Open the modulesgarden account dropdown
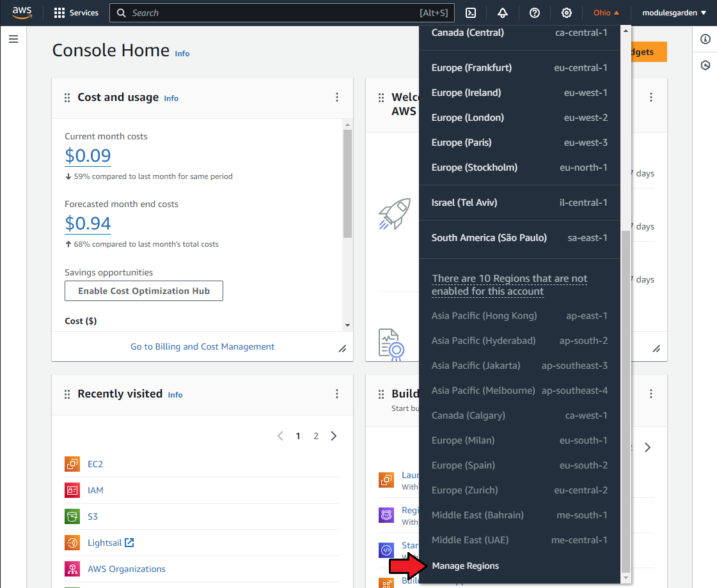This screenshot has width=717, height=588. tap(674, 13)
